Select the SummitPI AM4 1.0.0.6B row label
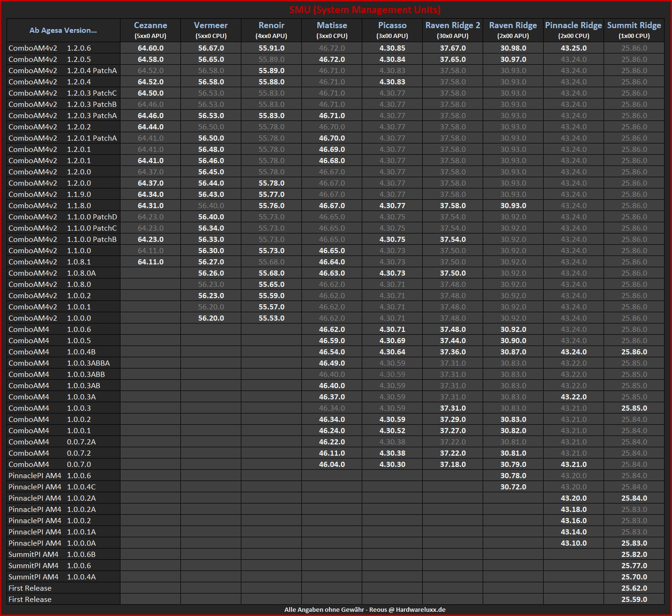 click(x=63, y=554)
